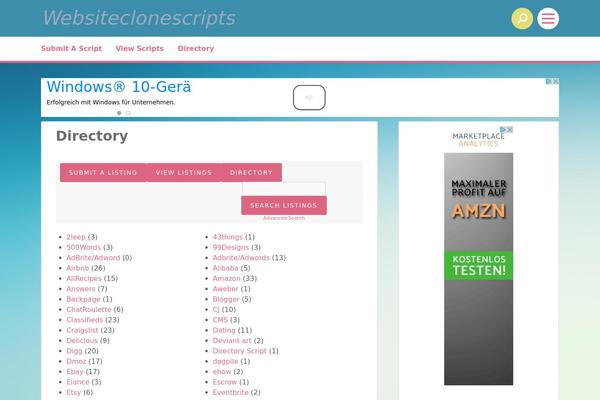Click the Windows 10-Gerä ad headline
The height and width of the screenshot is (400, 600).
(x=119, y=87)
